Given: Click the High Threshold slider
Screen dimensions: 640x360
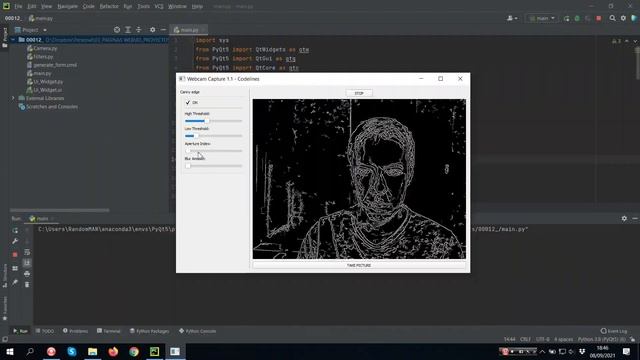Looking at the screenshot, I should [213, 121].
